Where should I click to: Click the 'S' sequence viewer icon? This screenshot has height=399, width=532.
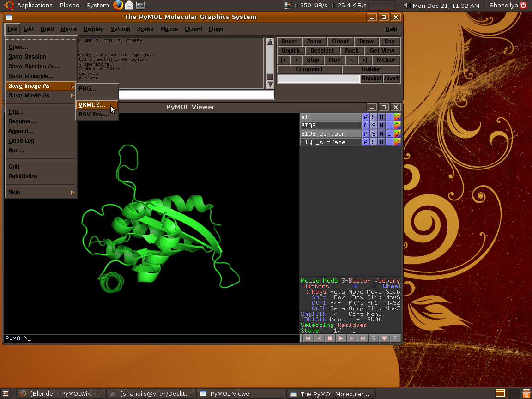[x=373, y=339]
